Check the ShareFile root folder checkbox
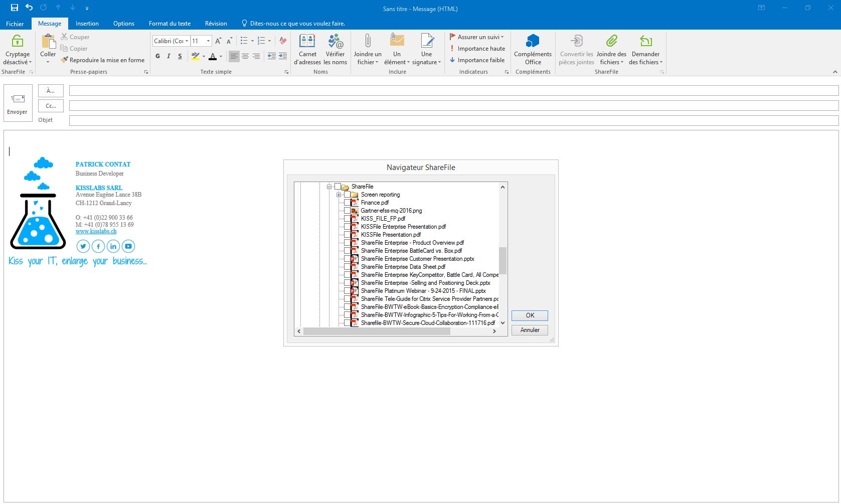This screenshot has width=841, height=504. point(338,187)
